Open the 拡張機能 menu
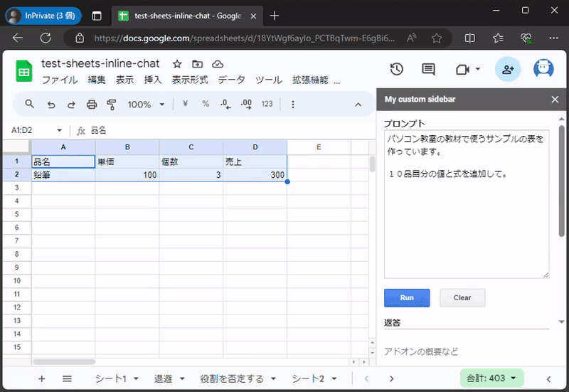The width and height of the screenshot is (569, 392). (310, 80)
